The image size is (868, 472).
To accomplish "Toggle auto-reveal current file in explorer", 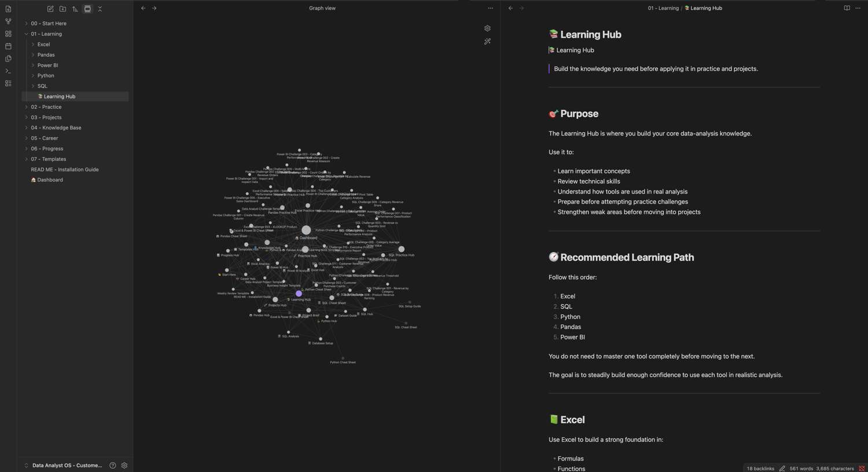I will click(x=87, y=9).
